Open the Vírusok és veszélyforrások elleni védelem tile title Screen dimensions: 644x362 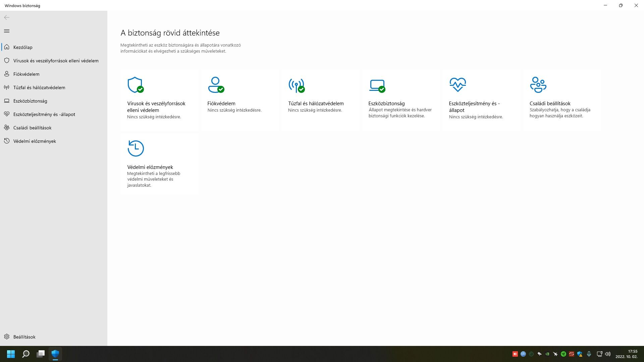[x=156, y=107]
